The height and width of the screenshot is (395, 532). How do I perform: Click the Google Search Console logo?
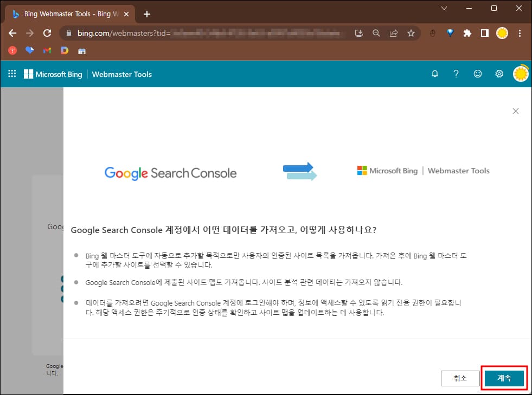(x=170, y=173)
